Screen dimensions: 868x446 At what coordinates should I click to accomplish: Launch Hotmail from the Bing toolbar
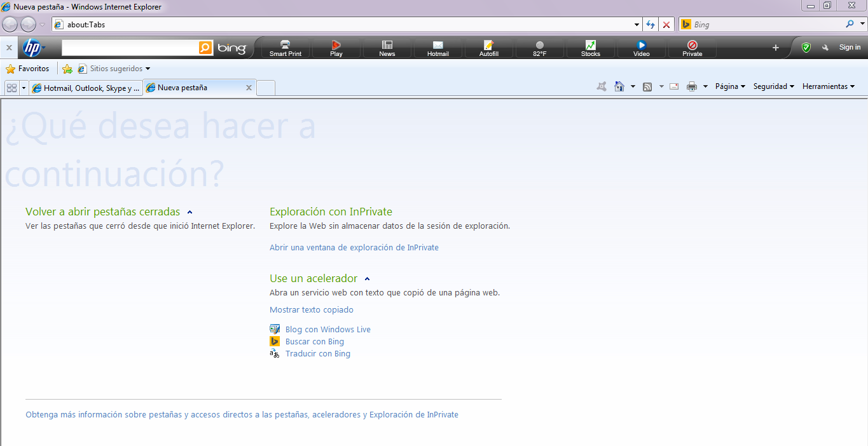437,48
